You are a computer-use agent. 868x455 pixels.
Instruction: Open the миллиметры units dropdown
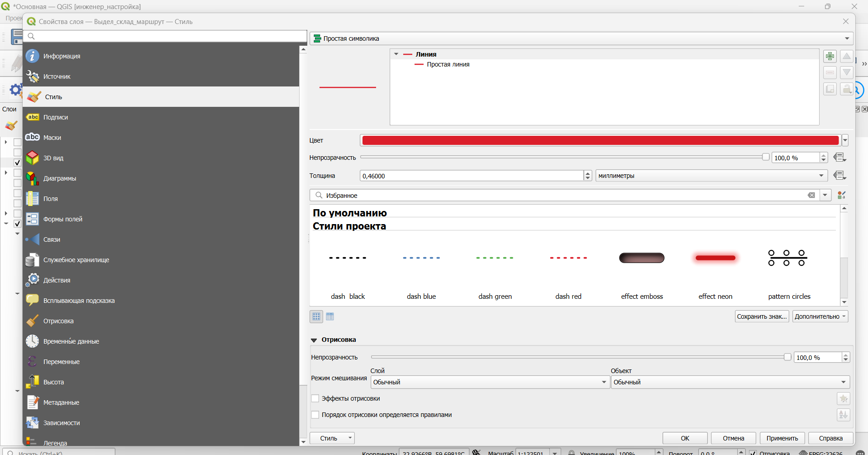pyautogui.click(x=711, y=176)
